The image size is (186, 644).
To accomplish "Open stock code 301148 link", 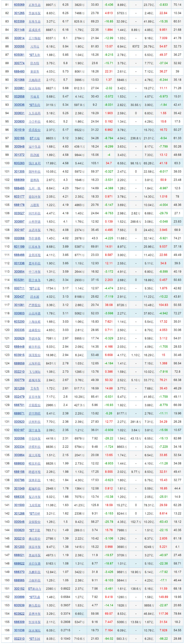I will 19,30.
